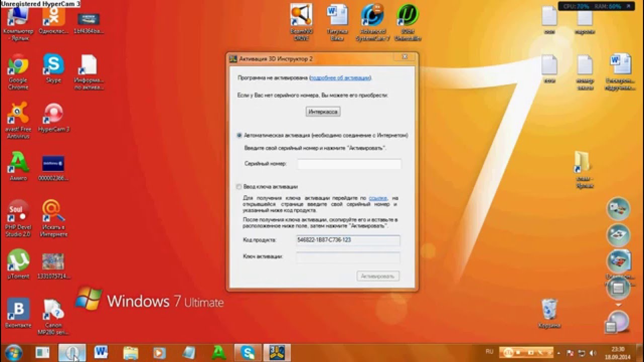Click the Интеркасса button

[x=323, y=112]
